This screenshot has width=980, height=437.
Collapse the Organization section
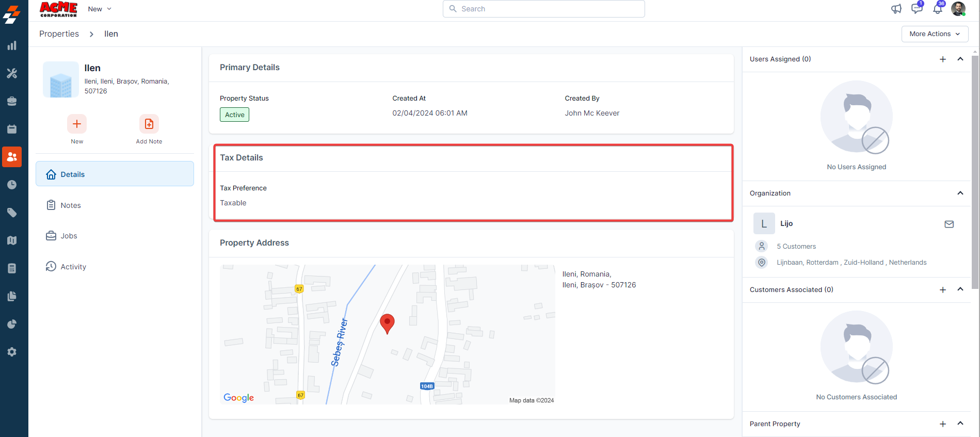960,193
